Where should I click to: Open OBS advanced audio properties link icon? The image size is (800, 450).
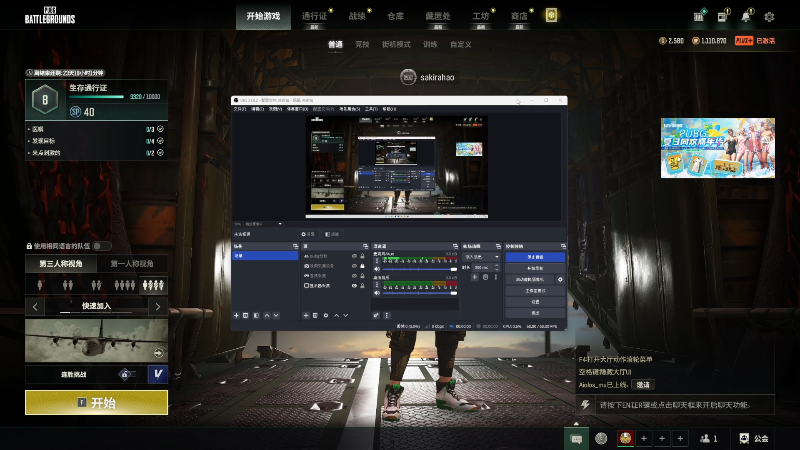tap(377, 316)
